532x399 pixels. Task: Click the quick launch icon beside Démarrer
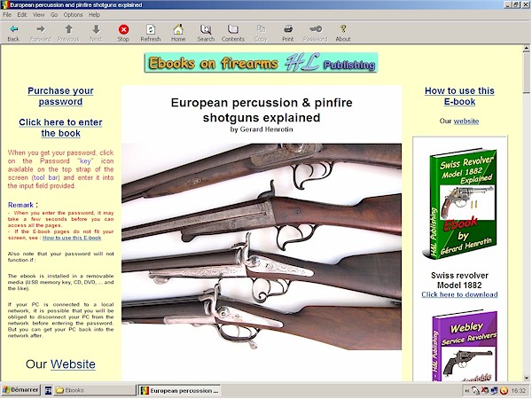[x=48, y=390]
